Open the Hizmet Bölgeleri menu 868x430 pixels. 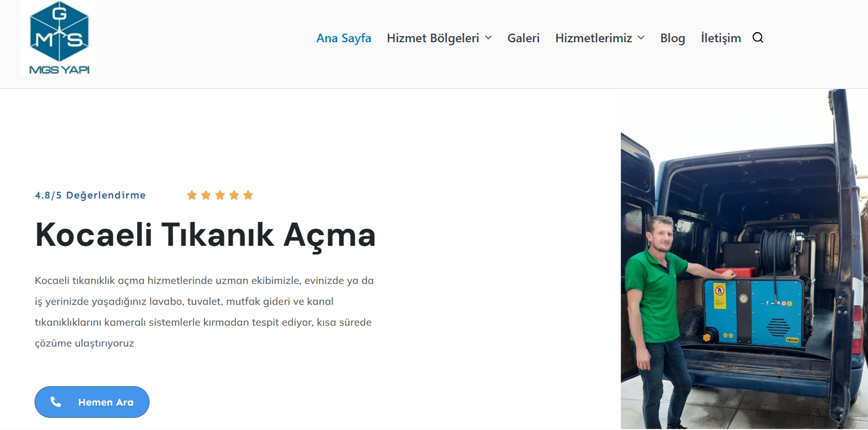433,38
